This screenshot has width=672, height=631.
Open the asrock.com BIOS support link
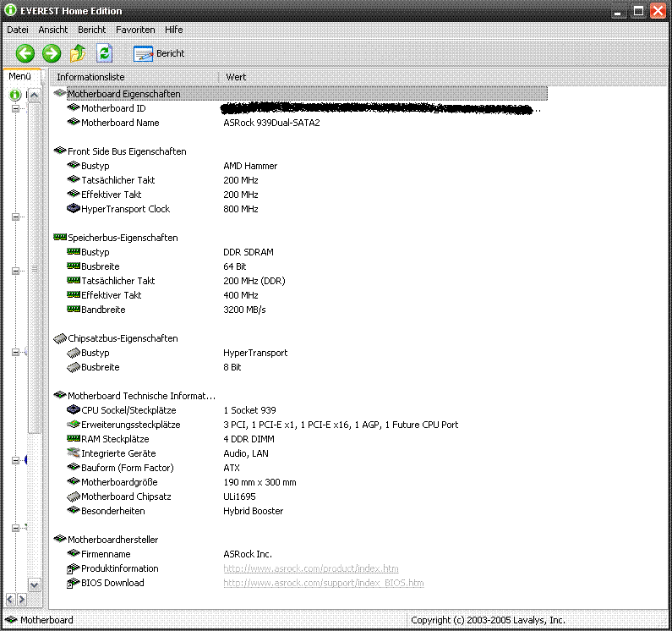324,583
